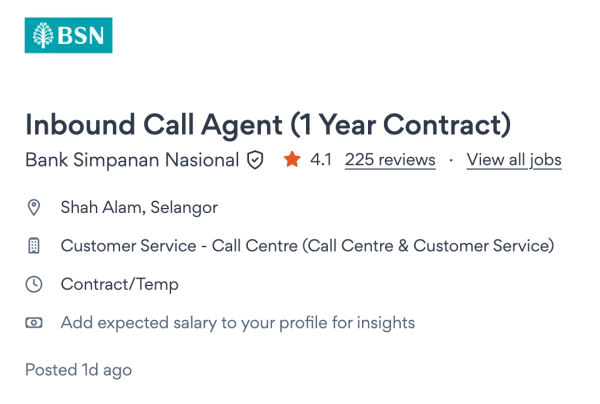Open the 225 reviews link

click(390, 160)
